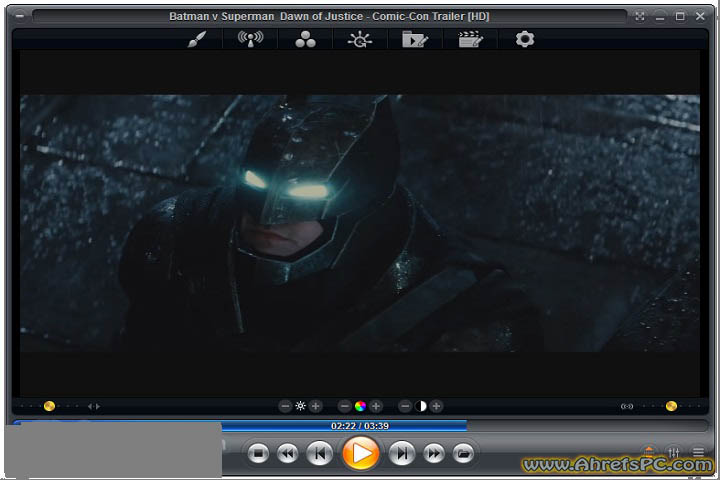Open a file with the folder button

[463, 454]
